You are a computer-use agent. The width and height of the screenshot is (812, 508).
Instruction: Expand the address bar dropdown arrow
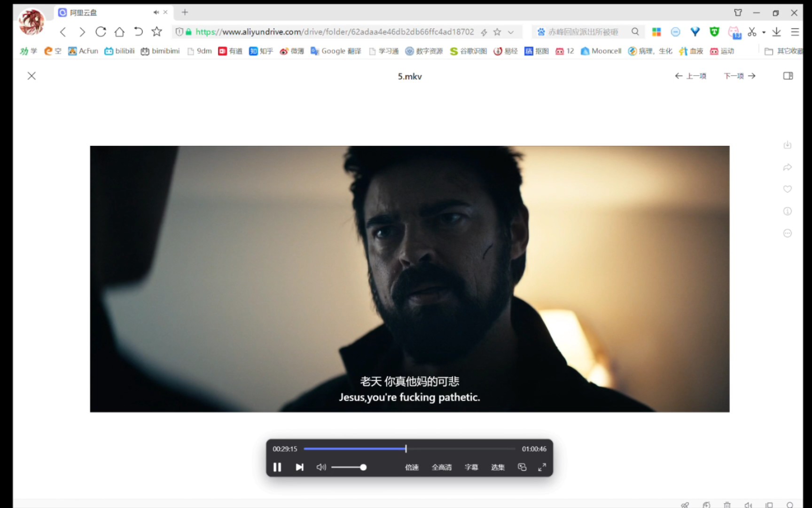511,32
